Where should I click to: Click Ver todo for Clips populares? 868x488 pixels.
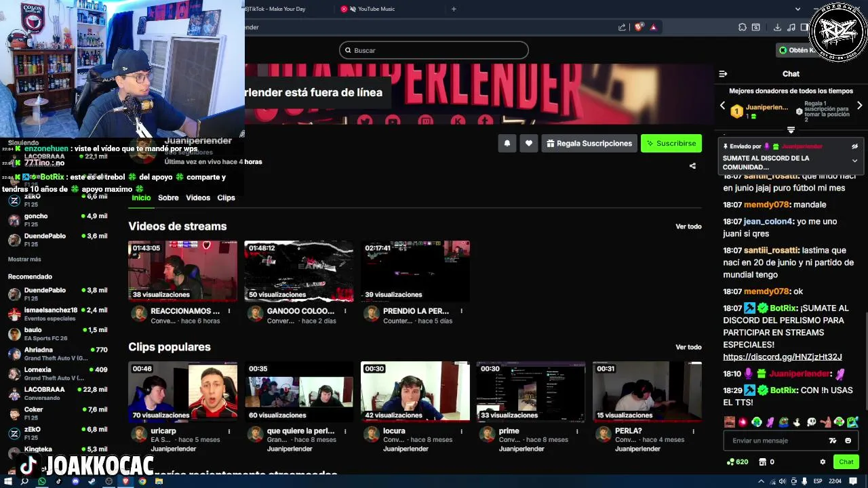pos(688,347)
